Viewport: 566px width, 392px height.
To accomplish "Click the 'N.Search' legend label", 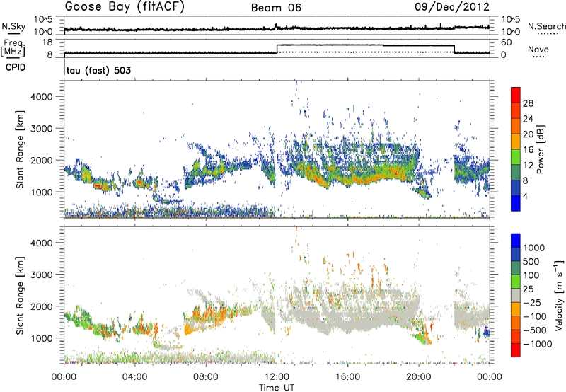I will click(546, 26).
